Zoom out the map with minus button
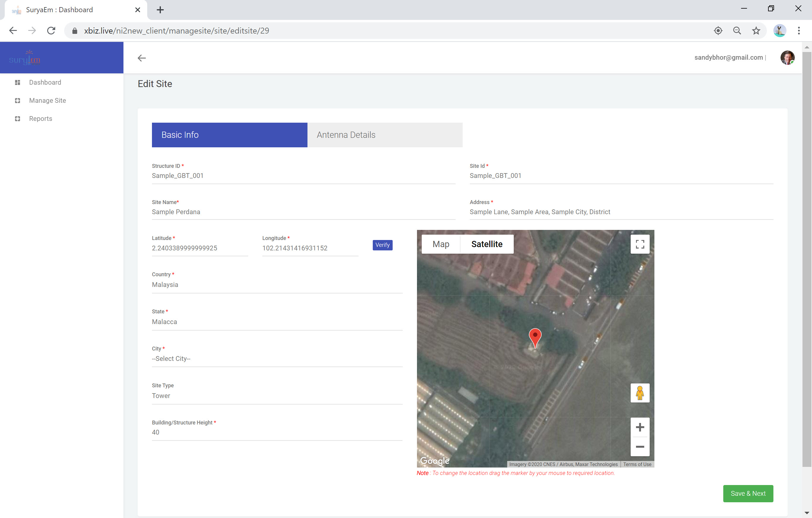The image size is (812, 518). [640, 446]
